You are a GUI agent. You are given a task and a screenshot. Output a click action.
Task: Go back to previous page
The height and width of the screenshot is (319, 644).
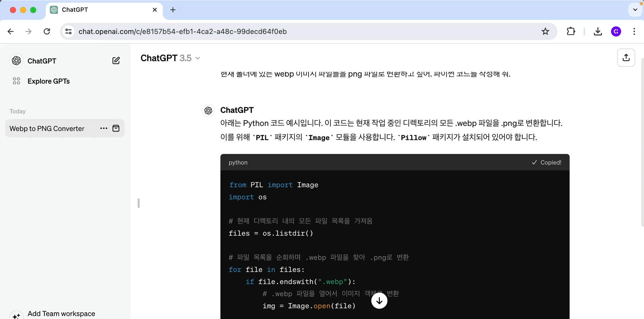[x=11, y=32]
